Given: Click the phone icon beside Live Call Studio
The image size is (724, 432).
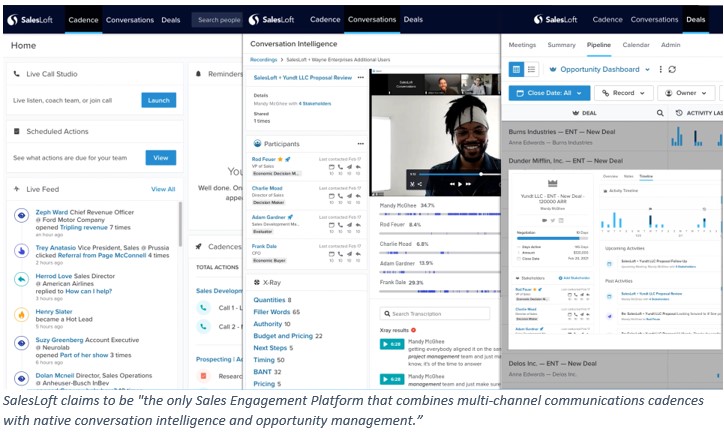Looking at the screenshot, I should tap(17, 74).
